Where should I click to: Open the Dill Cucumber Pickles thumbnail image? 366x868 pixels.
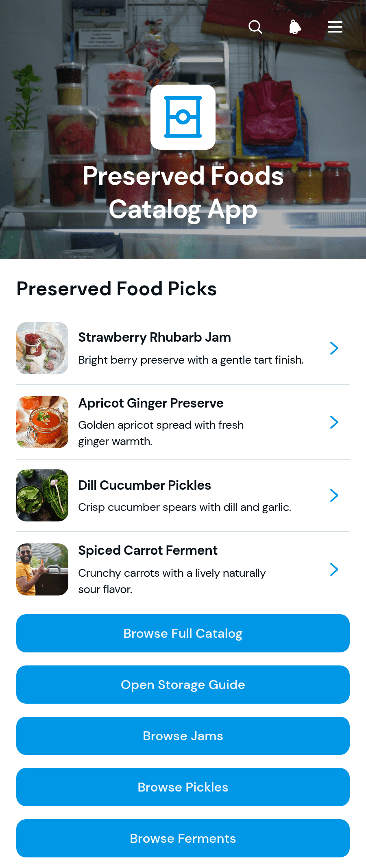point(42,495)
